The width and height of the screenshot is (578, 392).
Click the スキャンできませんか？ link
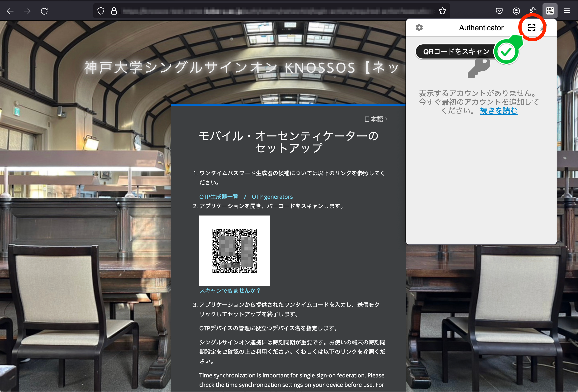230,290
